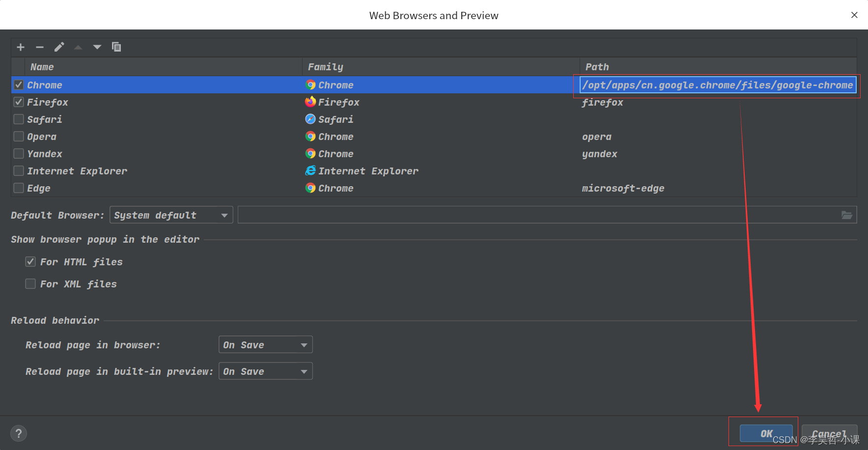868x450 pixels.
Task: Open the Default Browser dropdown
Action: tap(171, 215)
